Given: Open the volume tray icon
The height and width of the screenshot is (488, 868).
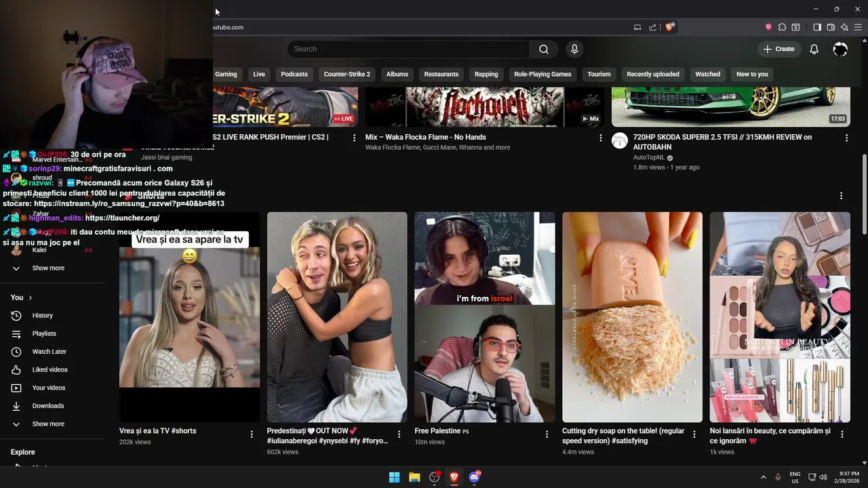Looking at the screenshot, I should 823,477.
